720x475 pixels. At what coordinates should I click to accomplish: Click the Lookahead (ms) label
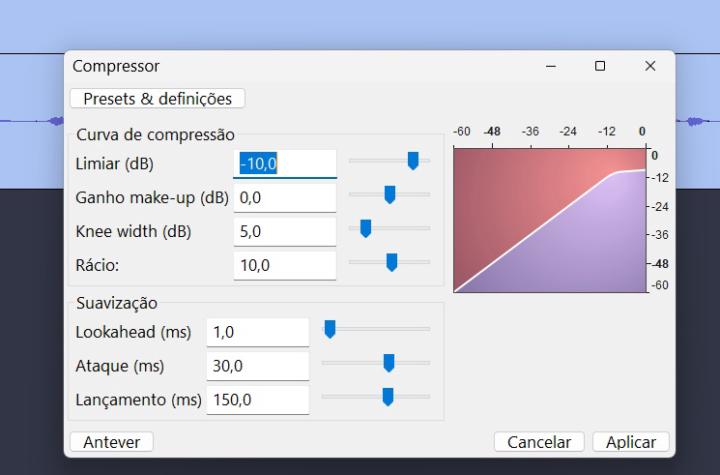point(133,332)
